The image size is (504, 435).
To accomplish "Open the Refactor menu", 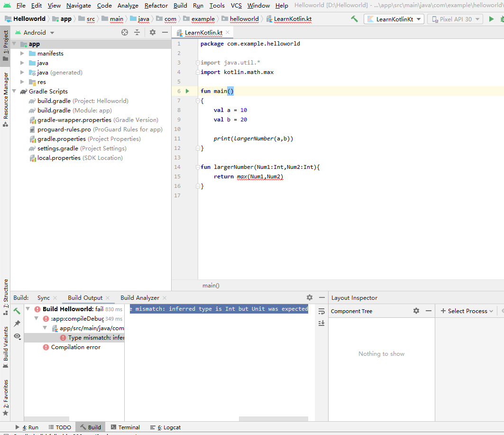I will coord(156,6).
